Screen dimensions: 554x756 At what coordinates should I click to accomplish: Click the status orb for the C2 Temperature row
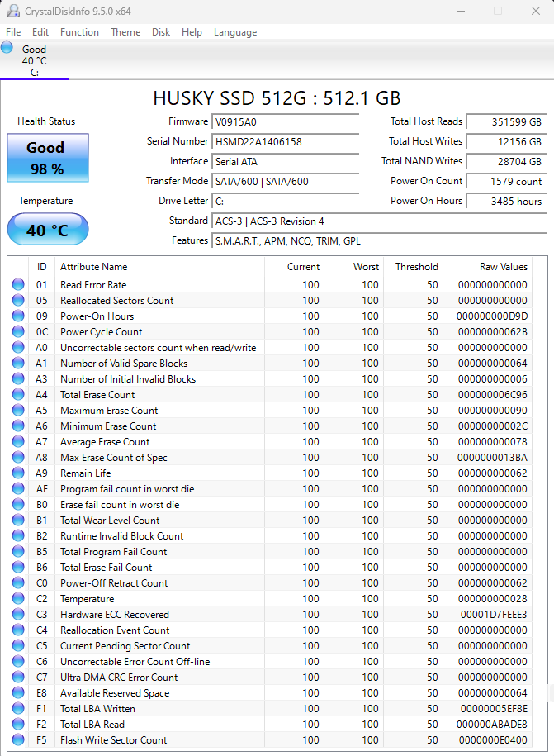pos(18,598)
